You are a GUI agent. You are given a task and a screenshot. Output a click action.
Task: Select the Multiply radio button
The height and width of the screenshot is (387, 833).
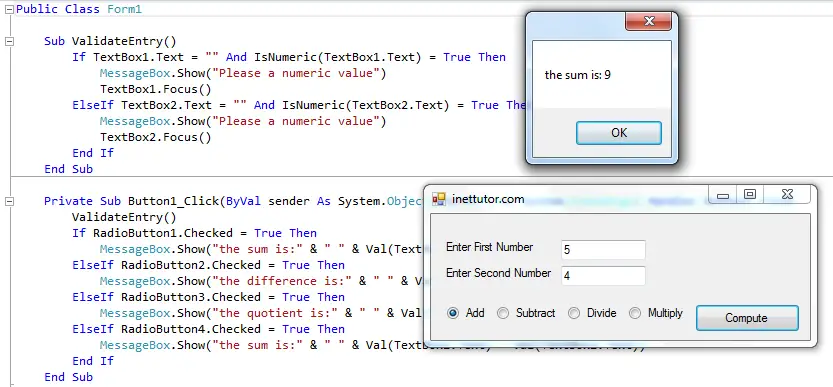[x=635, y=313]
